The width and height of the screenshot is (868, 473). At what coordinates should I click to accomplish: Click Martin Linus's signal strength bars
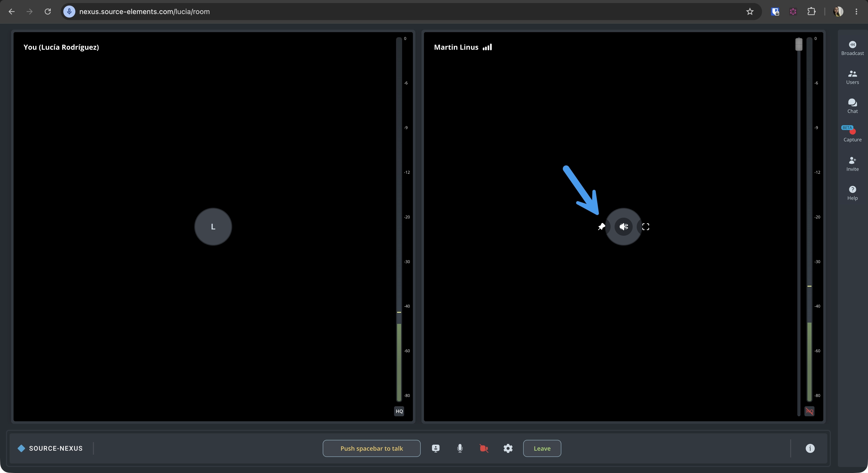coord(487,47)
